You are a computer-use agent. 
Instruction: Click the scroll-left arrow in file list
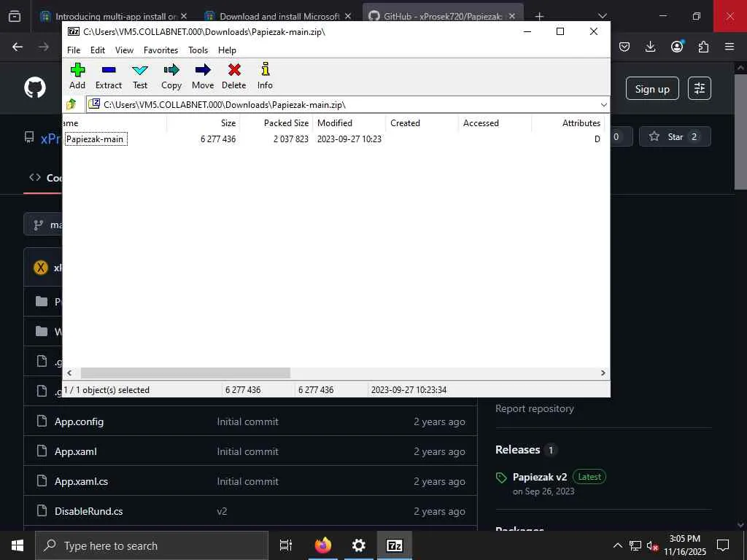[69, 373]
